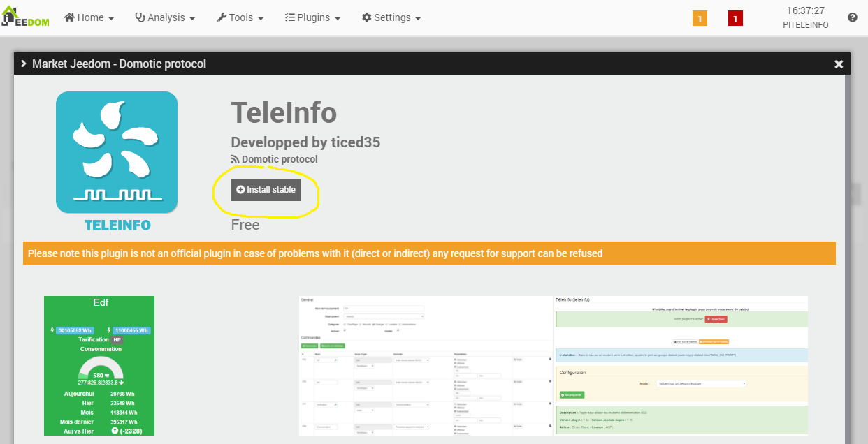Click the orange notification badge
868x444 pixels.
coord(700,19)
